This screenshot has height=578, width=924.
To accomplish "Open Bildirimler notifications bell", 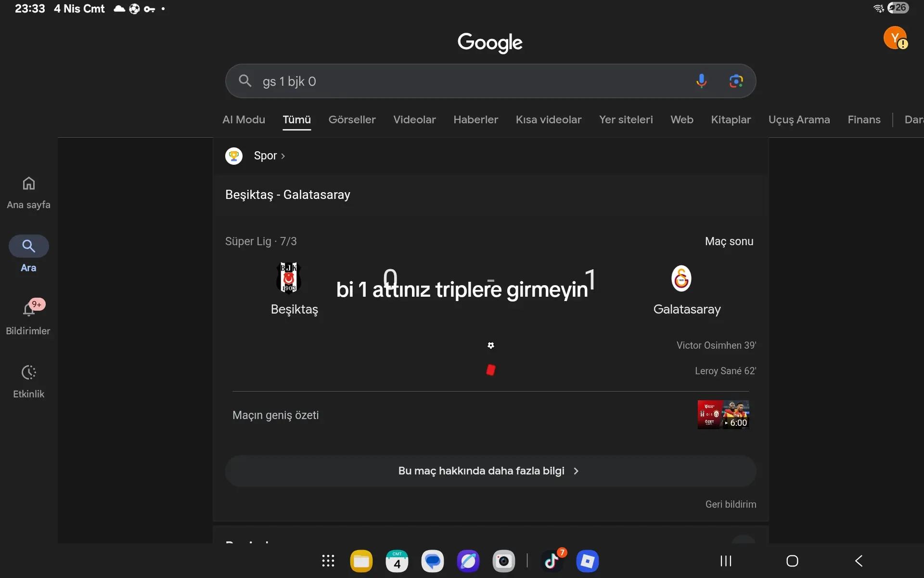I will click(x=28, y=317).
